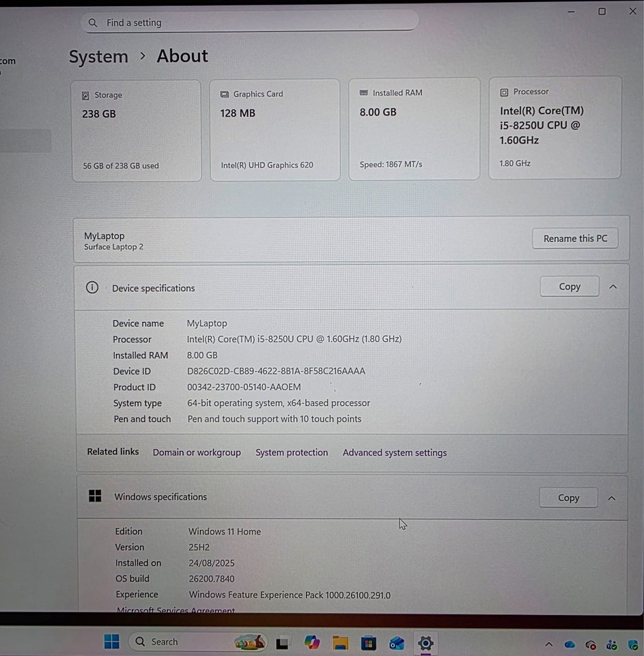The width and height of the screenshot is (644, 656).
Task: Click the Rename this PC button
Action: click(x=575, y=238)
